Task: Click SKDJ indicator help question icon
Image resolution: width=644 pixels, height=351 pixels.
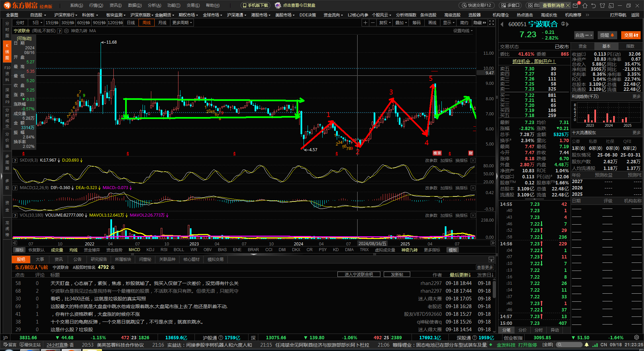Action: 15,160
